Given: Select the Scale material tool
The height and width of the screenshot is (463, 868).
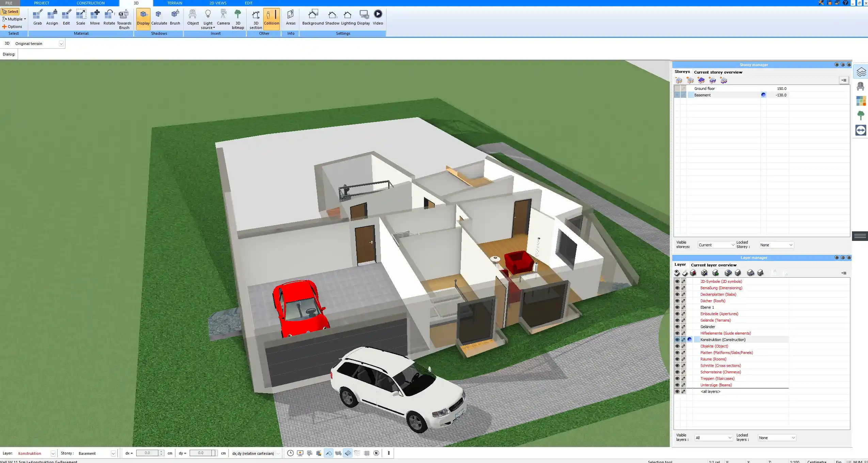Looking at the screenshot, I should pos(81,18).
